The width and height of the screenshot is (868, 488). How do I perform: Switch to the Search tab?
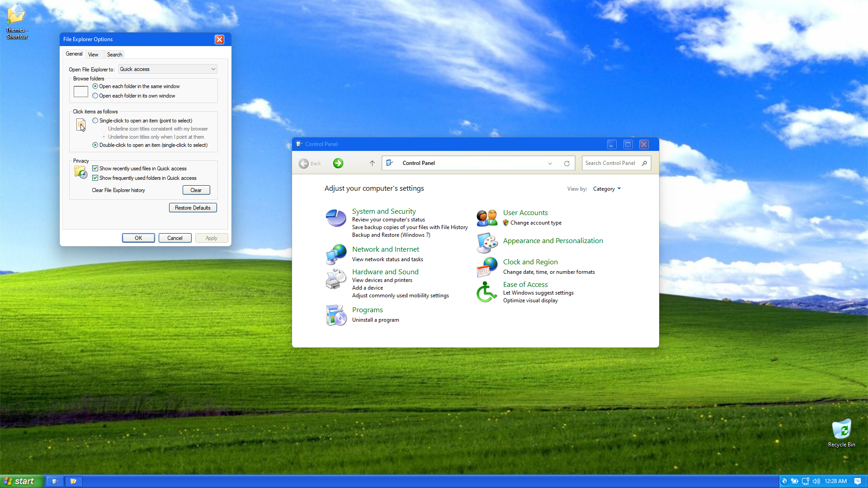click(x=114, y=55)
